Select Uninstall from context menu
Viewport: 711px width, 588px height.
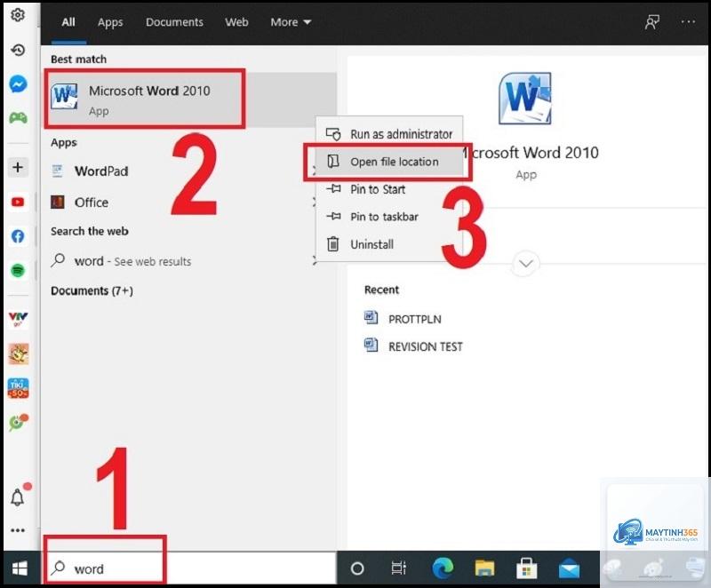pos(389,244)
